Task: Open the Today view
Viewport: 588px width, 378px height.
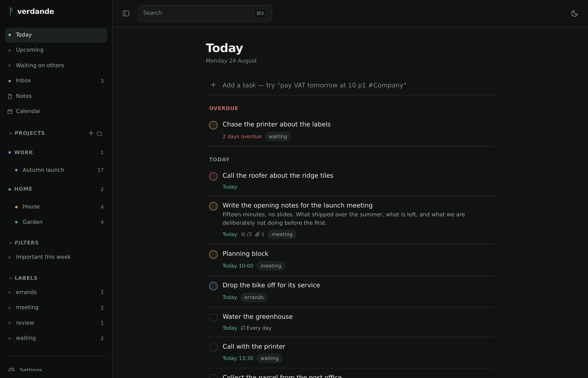Action: click(x=56, y=35)
